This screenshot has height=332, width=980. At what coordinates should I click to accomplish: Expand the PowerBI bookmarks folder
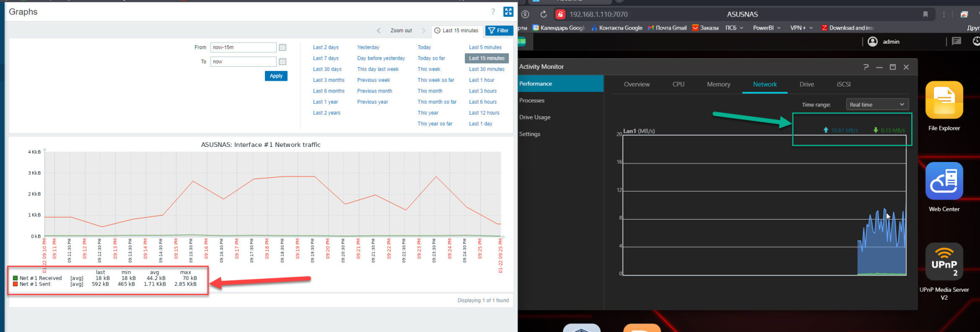click(x=767, y=28)
